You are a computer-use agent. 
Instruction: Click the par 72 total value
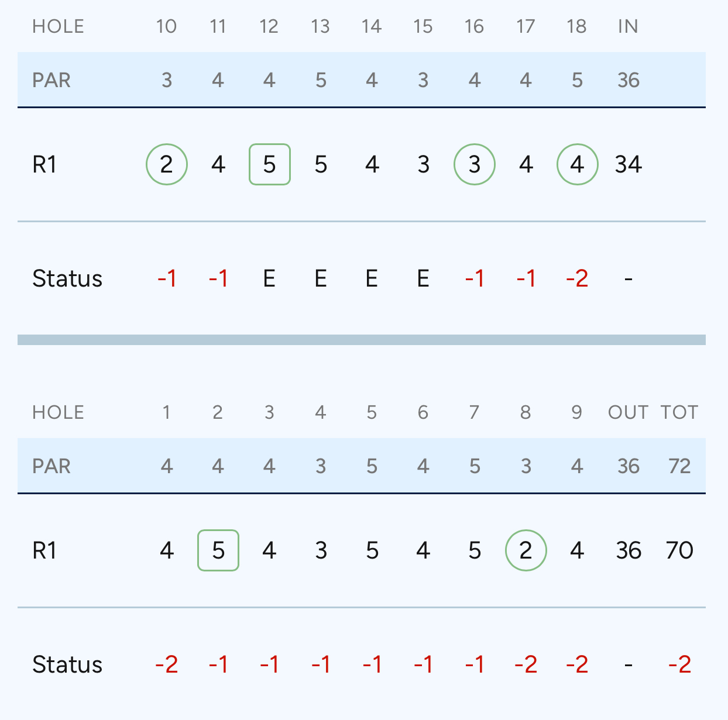[x=679, y=466]
